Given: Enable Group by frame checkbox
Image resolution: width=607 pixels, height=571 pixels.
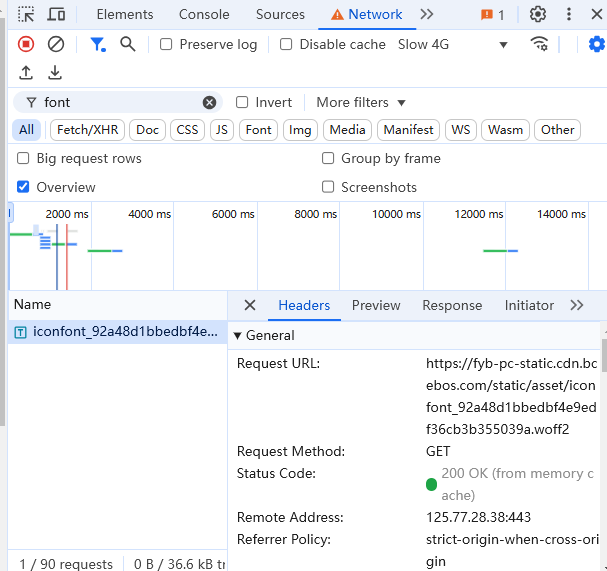Looking at the screenshot, I should pyautogui.click(x=328, y=158).
